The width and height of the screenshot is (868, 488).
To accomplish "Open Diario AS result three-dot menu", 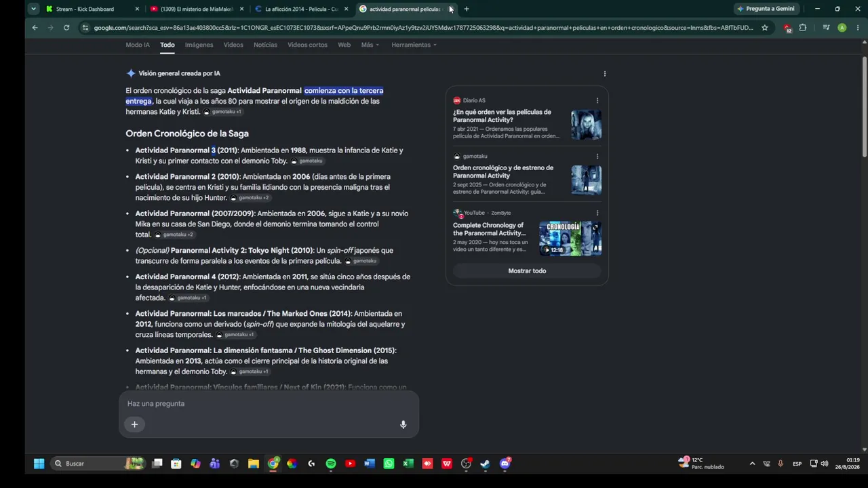I will click(x=597, y=100).
